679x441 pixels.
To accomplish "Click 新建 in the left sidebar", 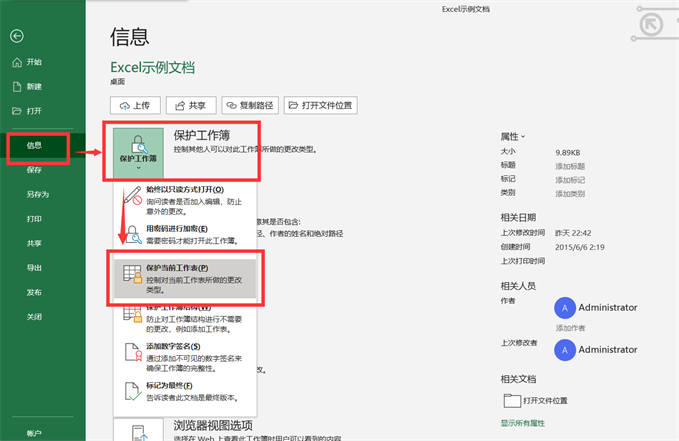I will coord(34,86).
